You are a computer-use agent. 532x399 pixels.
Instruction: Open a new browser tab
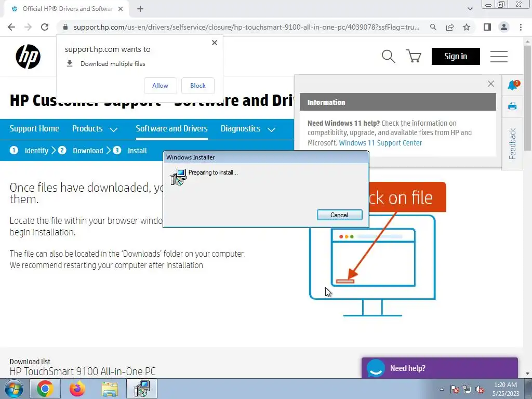pos(140,9)
